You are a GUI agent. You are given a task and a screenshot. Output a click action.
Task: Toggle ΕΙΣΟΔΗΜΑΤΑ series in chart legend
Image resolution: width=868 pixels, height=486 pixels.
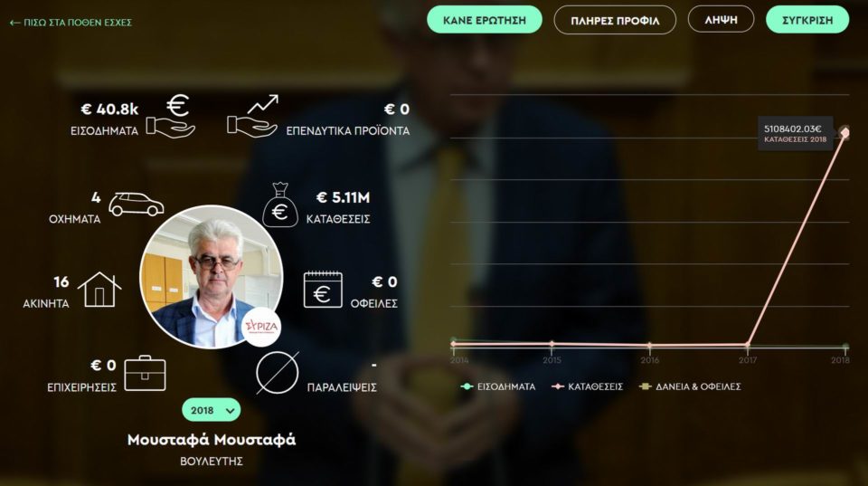pos(498,386)
